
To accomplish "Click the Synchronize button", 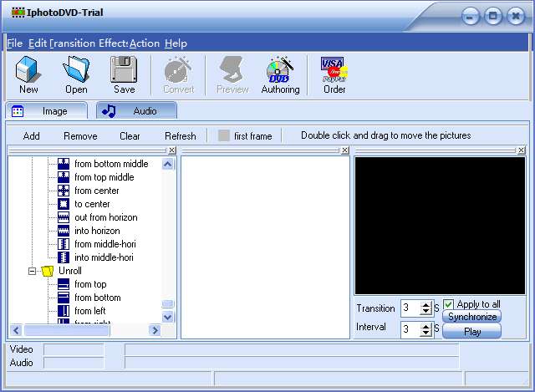I will (472, 317).
